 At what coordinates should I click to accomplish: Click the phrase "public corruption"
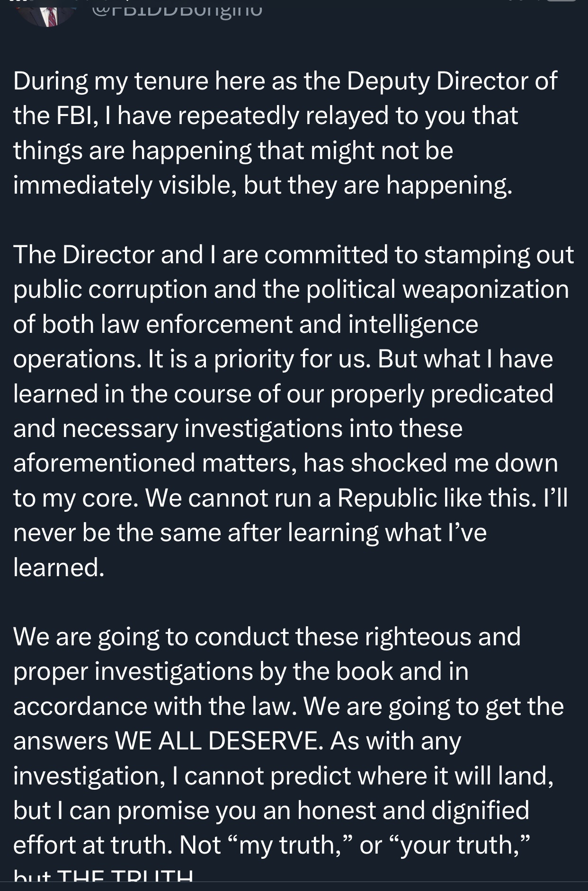coord(110,290)
